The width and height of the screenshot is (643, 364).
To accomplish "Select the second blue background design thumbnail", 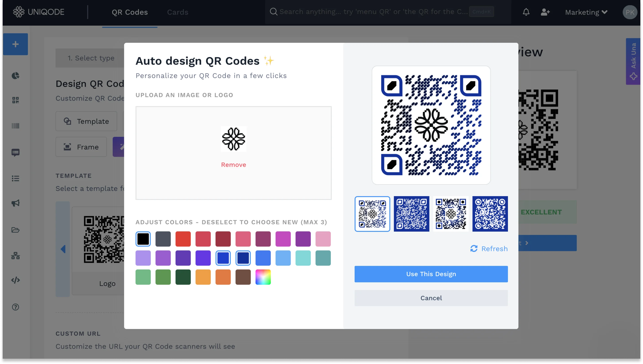I will tap(411, 214).
